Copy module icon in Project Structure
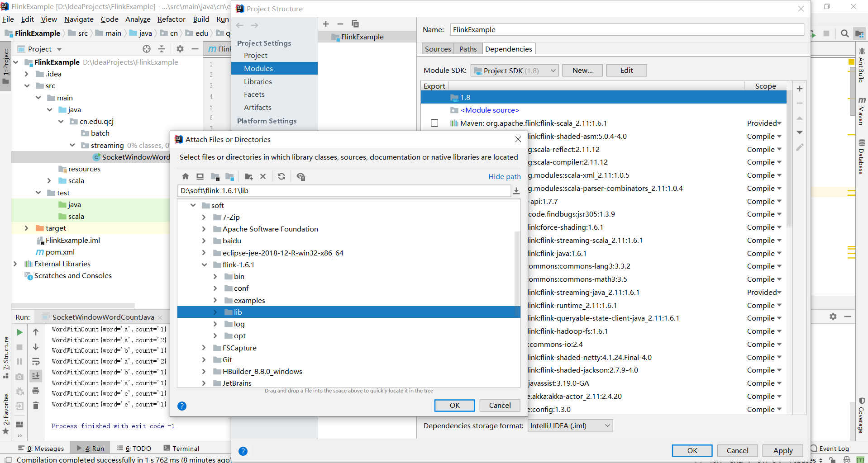868x463 pixels. [x=355, y=24]
